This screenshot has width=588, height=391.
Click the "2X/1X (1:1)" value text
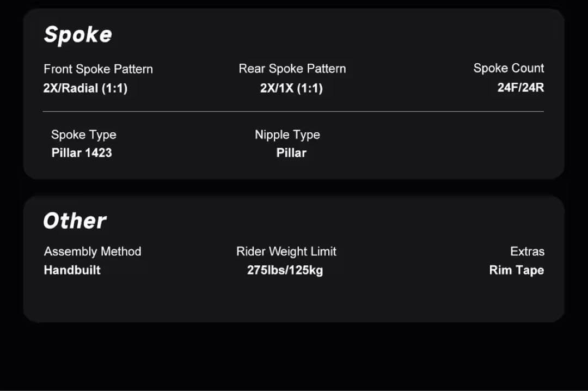pyautogui.click(x=291, y=88)
